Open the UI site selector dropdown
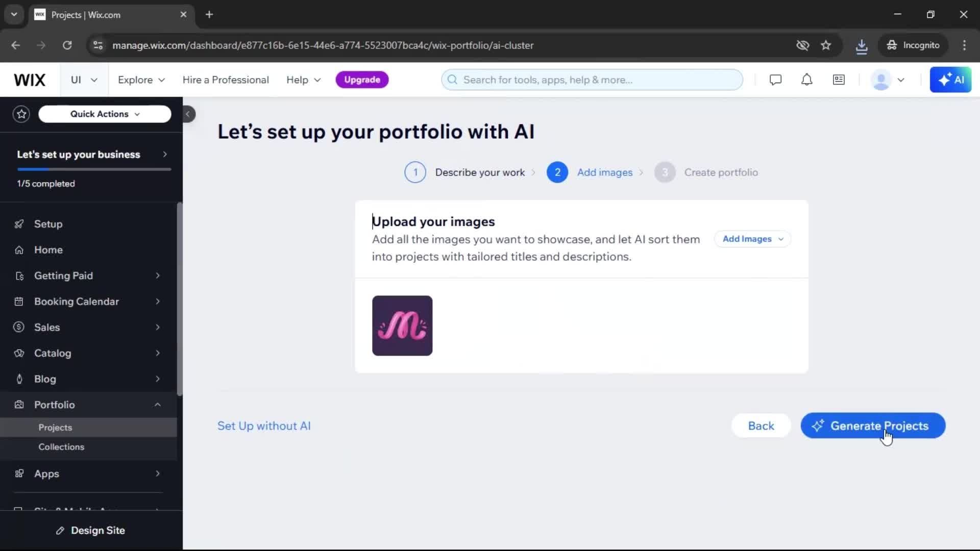Image resolution: width=980 pixels, height=551 pixels. [x=84, y=80]
